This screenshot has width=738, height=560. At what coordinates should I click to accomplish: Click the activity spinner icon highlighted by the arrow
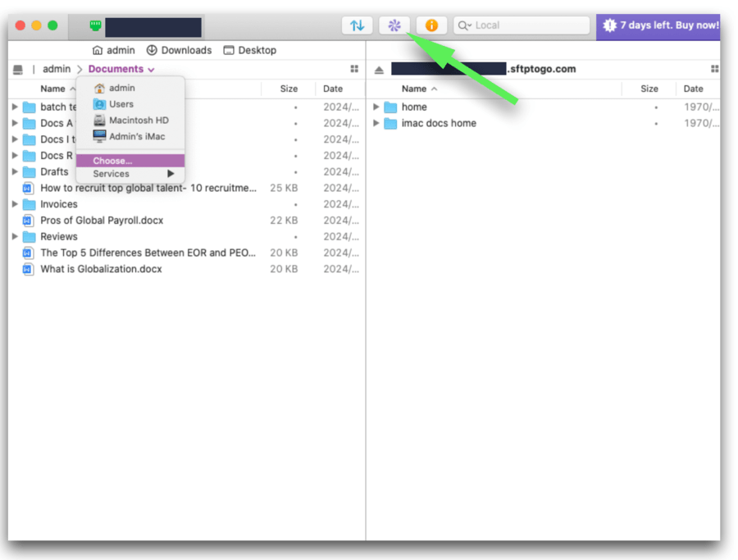394,25
